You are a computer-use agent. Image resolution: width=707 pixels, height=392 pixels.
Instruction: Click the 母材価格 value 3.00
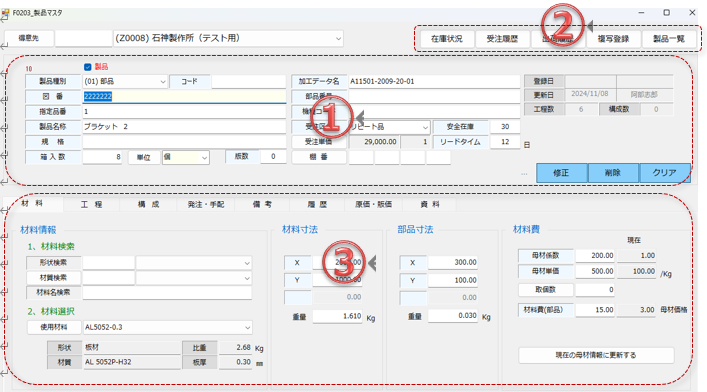637,310
